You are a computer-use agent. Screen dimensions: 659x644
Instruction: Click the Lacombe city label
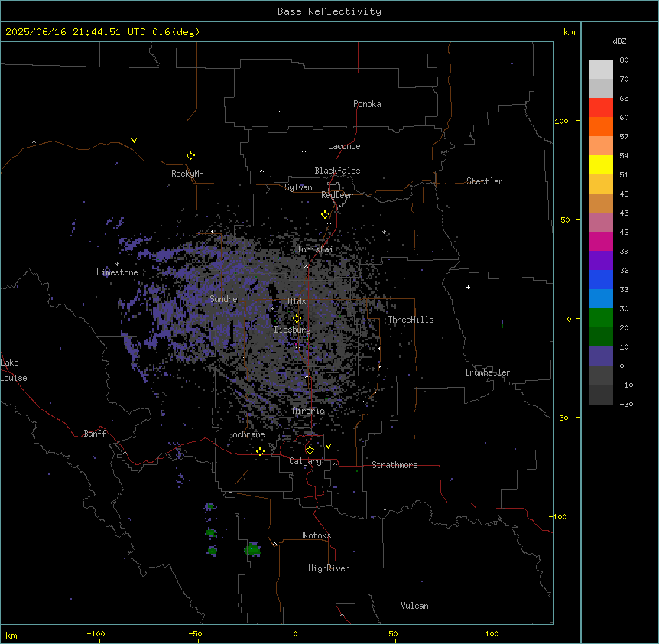[x=344, y=146]
